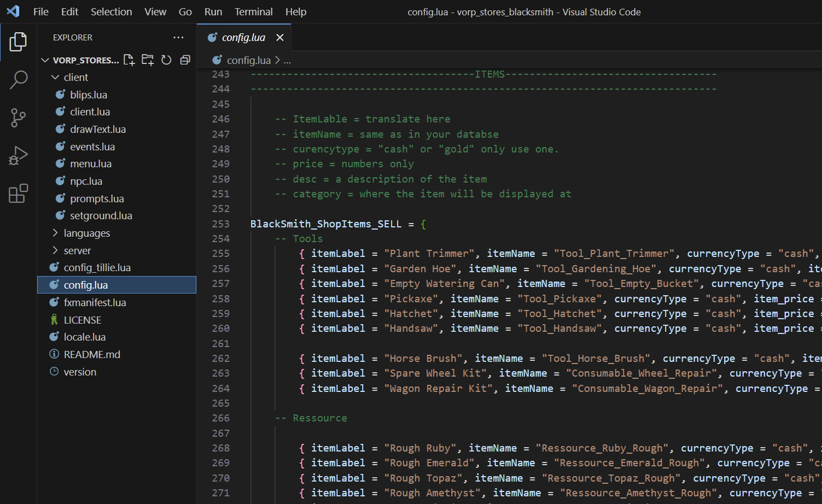The image size is (822, 504).
Task: Open client.lua file
Action: click(x=90, y=112)
